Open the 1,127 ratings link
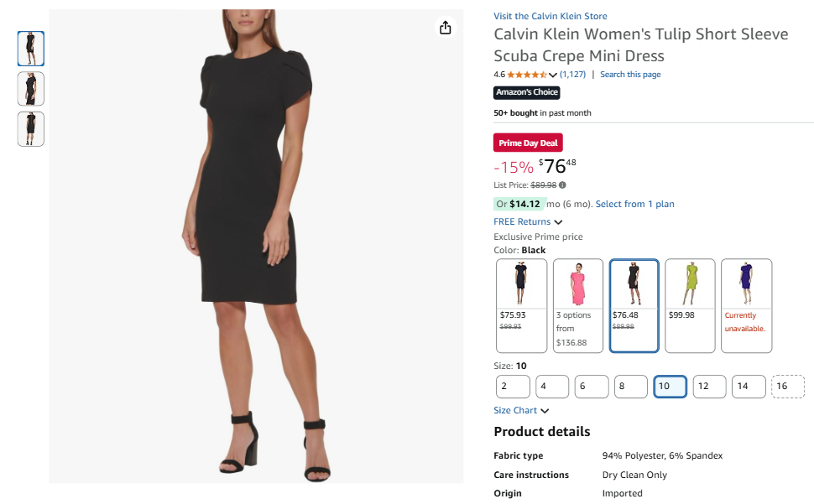Screen dimensions: 814x504 pos(572,75)
